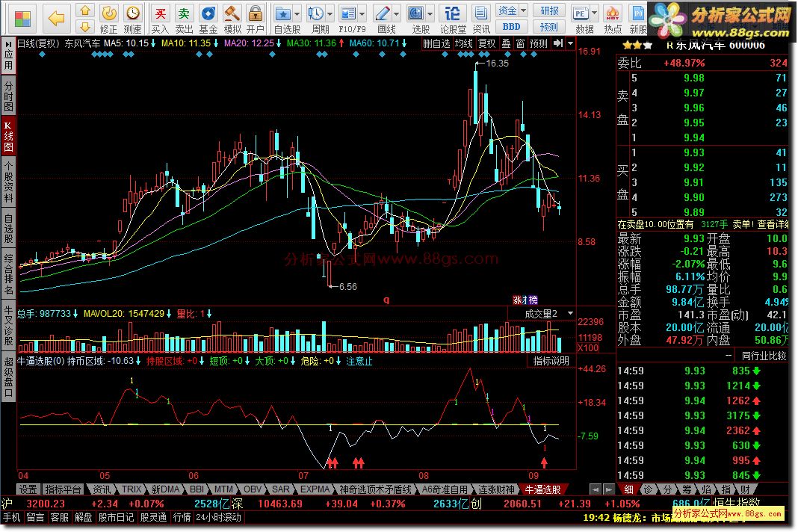Click the 研报 button
Screen dimensions: 798x532
pos(549,10)
